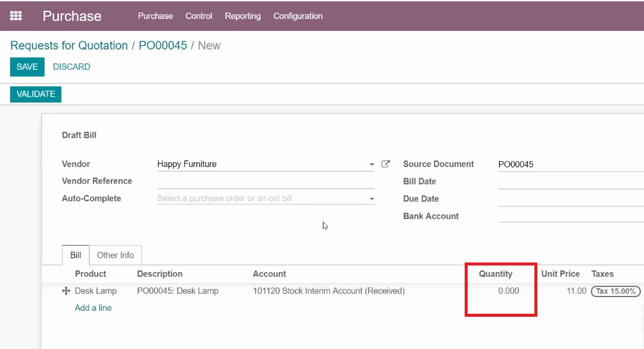Click the Account column header

pyautogui.click(x=269, y=274)
